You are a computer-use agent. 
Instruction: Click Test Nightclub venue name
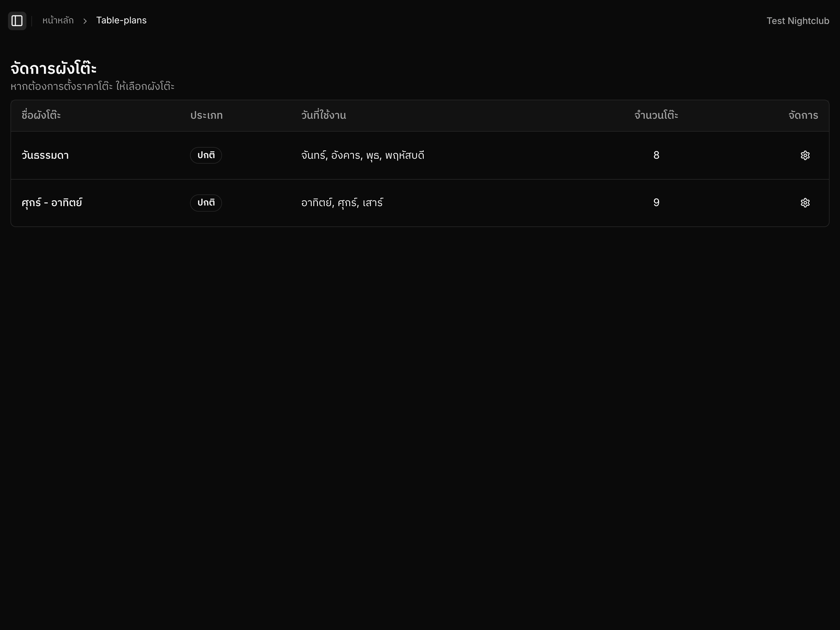[798, 21]
